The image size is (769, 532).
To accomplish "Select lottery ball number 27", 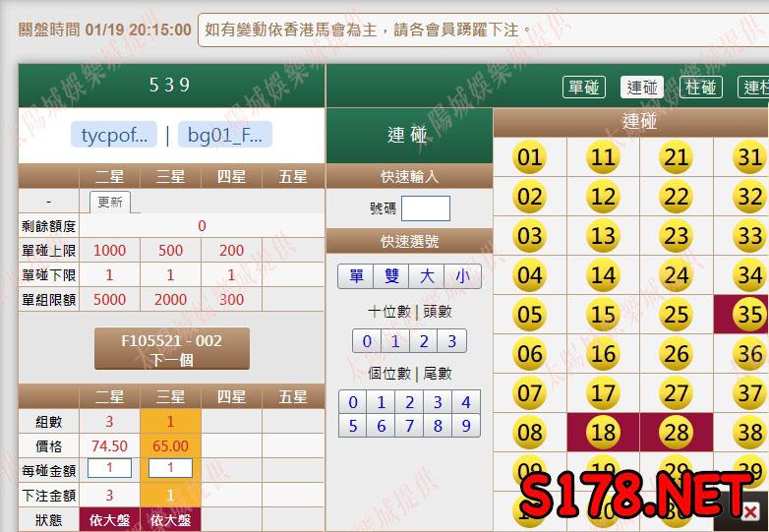I will coord(677,392).
